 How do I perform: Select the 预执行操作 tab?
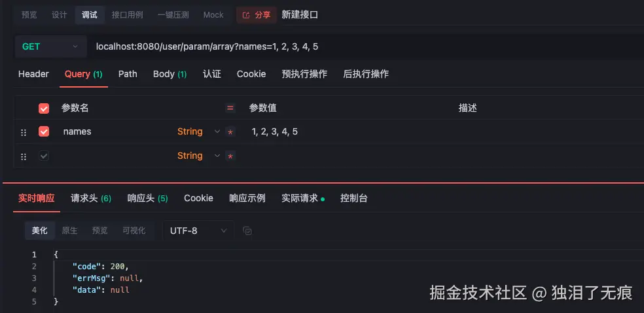click(304, 74)
